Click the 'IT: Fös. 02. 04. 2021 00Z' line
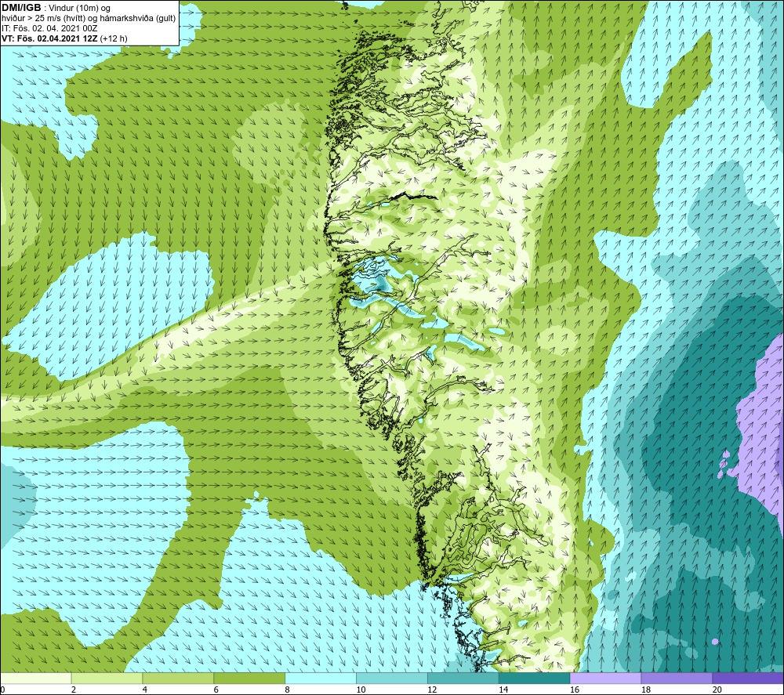Viewport: 784px width, 695px height. click(x=49, y=28)
